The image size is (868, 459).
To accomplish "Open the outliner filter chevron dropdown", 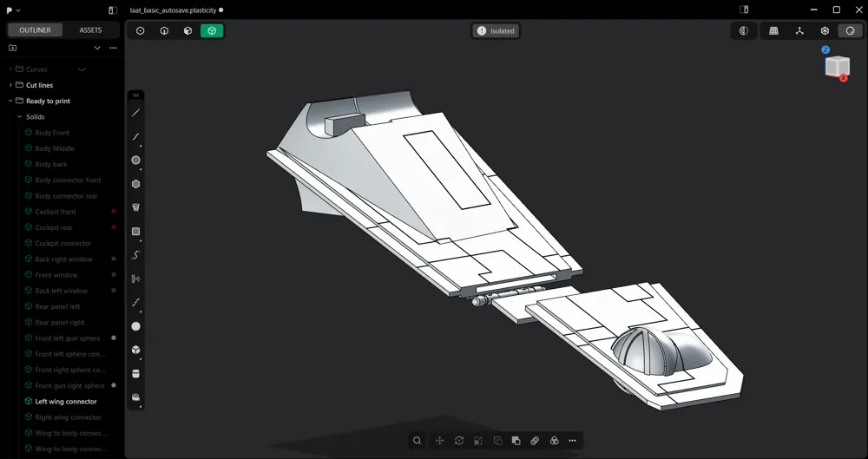I will pos(97,48).
